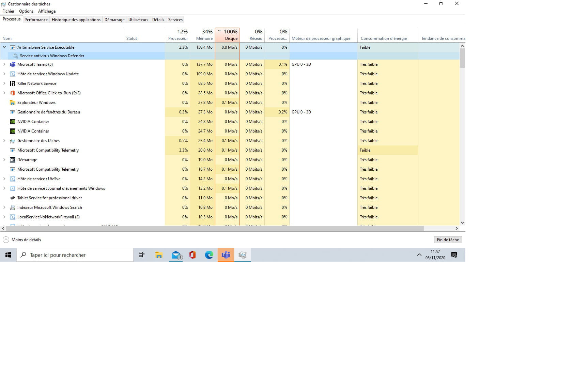Screen dimensions: 588x372
Task: Click the horizontal scrollbar right arrow
Action: (x=457, y=229)
